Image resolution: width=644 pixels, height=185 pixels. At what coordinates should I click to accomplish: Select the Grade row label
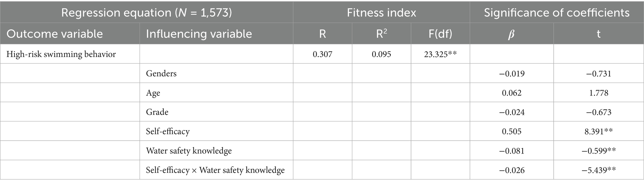point(157,112)
